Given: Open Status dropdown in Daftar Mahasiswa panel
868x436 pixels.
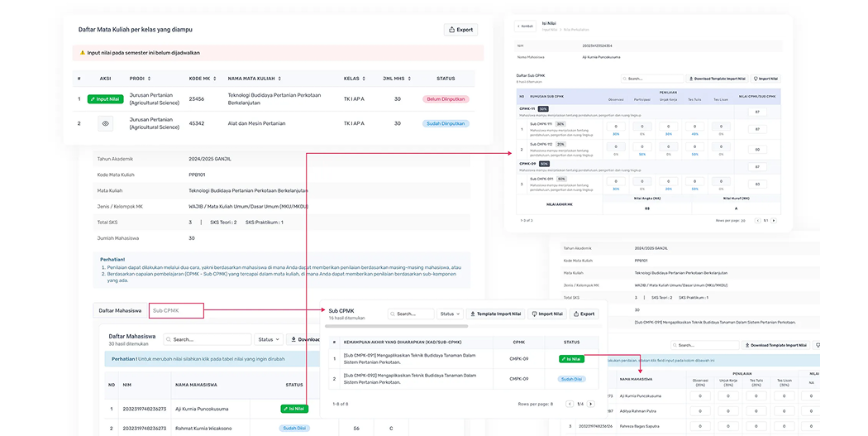Looking at the screenshot, I should (269, 339).
